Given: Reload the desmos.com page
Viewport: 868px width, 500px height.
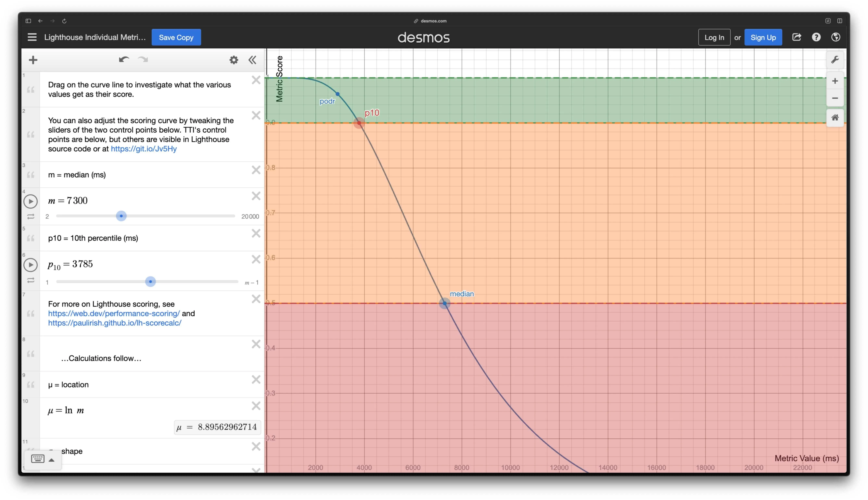Looking at the screenshot, I should click(x=64, y=21).
